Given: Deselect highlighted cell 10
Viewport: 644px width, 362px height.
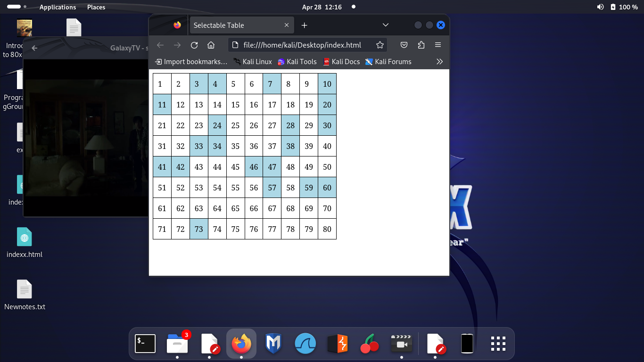Looking at the screenshot, I should (327, 84).
